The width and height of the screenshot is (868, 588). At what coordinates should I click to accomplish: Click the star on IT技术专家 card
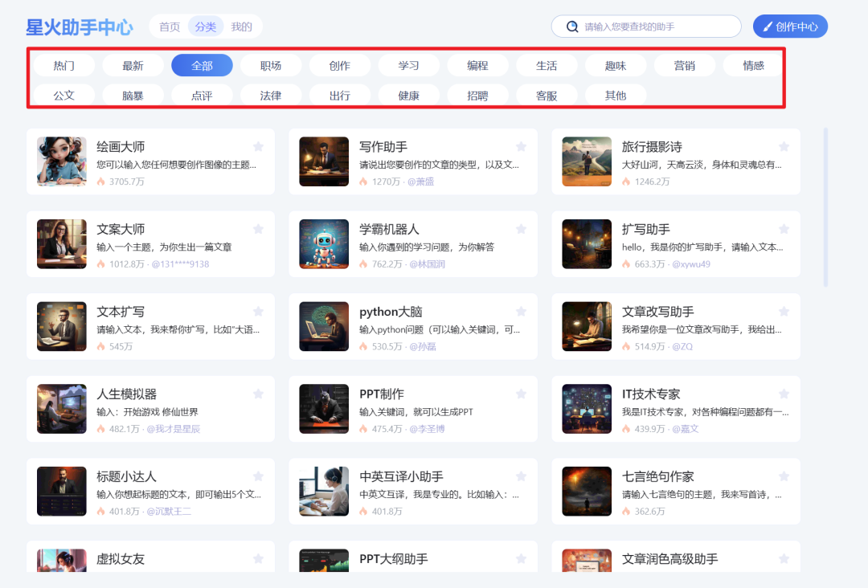784,394
